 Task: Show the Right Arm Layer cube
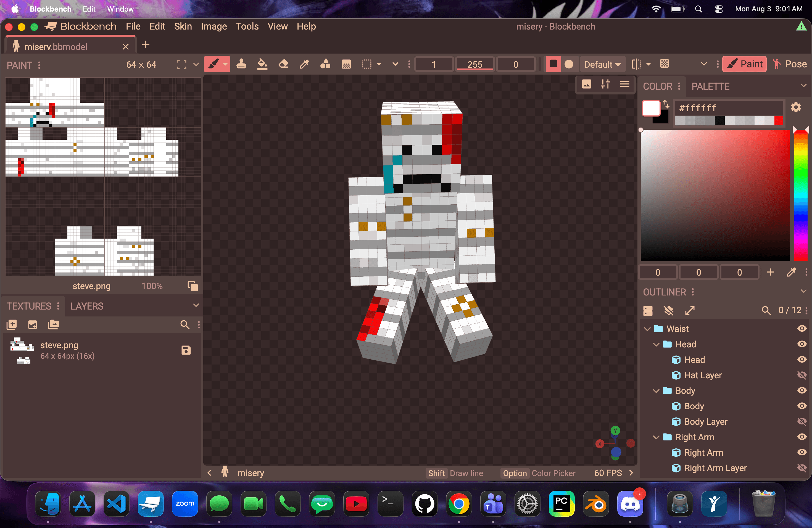(802, 468)
